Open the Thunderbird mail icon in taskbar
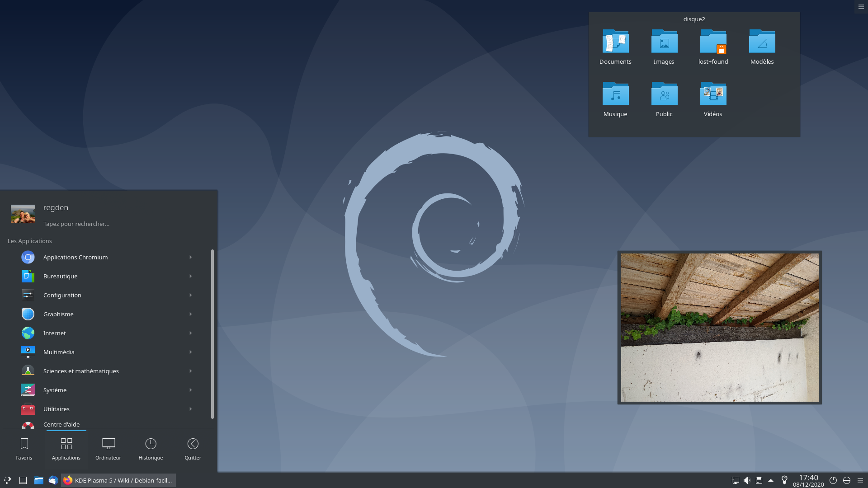The image size is (868, 488). click(x=53, y=480)
